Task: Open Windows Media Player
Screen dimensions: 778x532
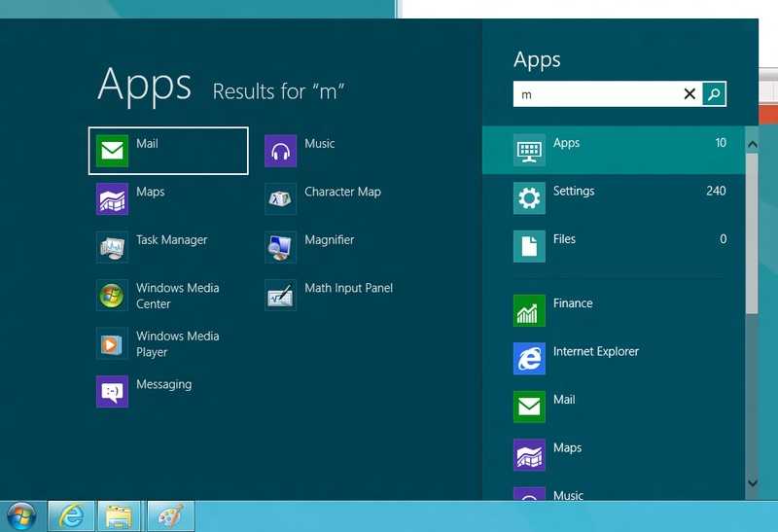Action: (168, 343)
